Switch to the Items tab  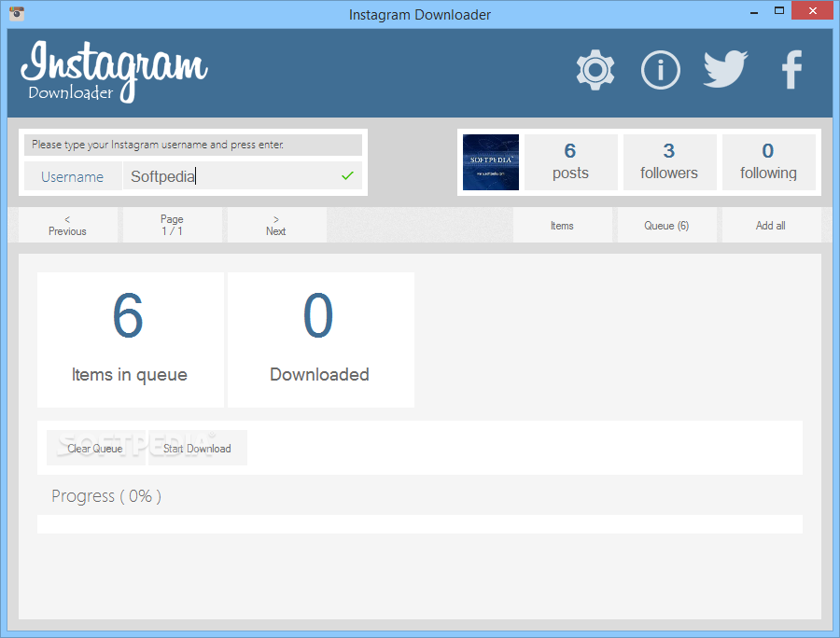click(x=562, y=226)
